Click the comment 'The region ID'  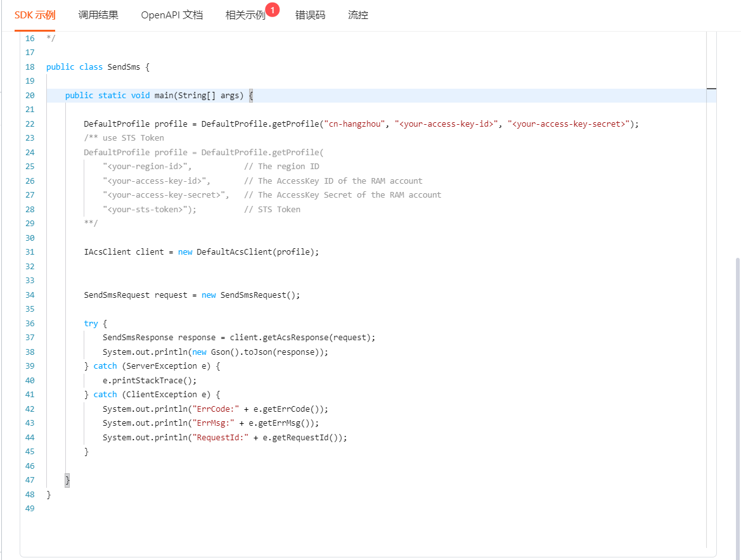(x=288, y=167)
